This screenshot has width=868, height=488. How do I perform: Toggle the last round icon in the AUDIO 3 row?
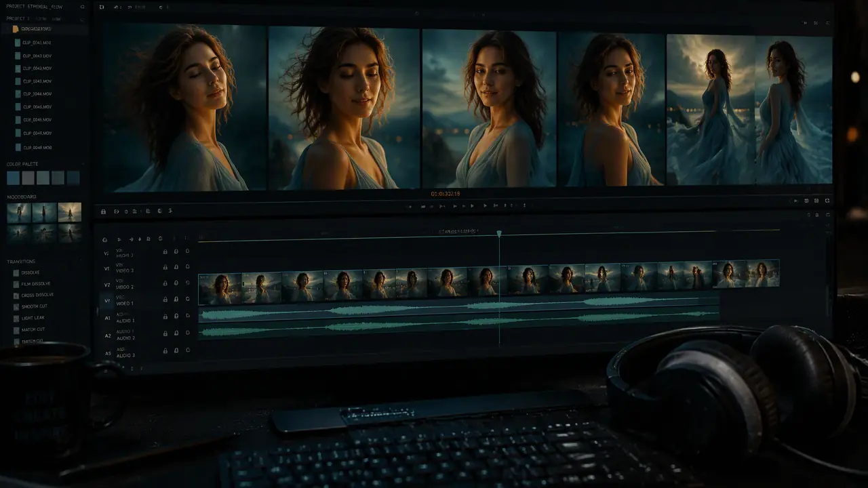187,350
